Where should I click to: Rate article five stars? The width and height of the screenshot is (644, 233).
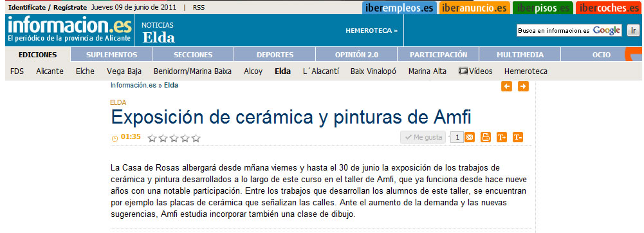[196, 138]
